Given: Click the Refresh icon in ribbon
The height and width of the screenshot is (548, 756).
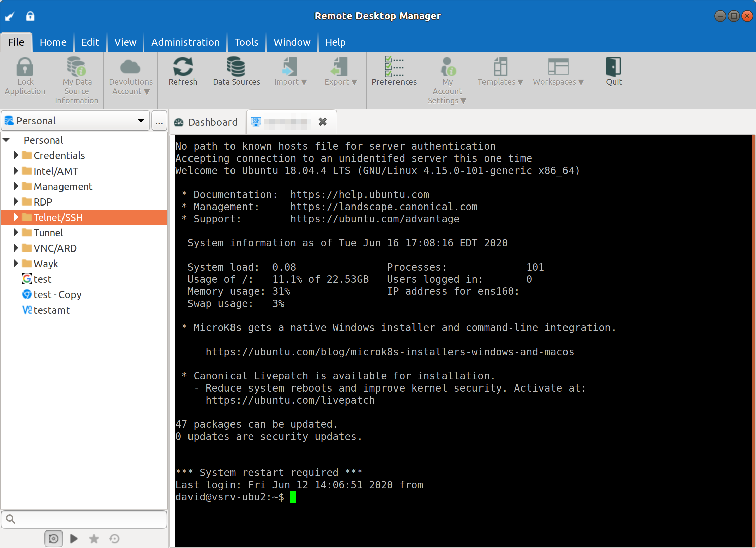Looking at the screenshot, I should [x=183, y=67].
